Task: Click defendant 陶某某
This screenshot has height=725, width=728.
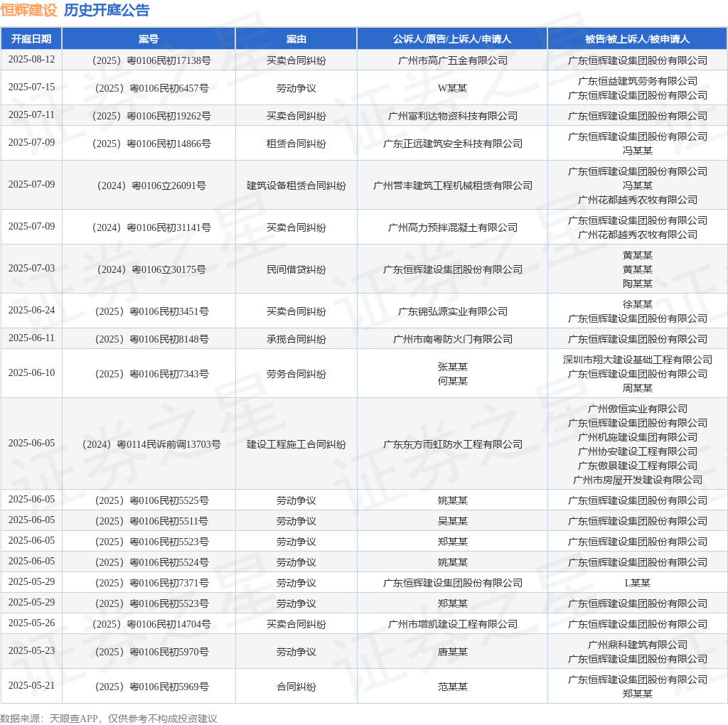Action: (638, 284)
